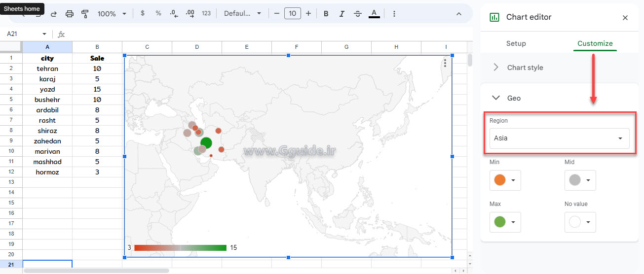Click the cell containing 'hormoz'
644x274 pixels.
point(47,172)
